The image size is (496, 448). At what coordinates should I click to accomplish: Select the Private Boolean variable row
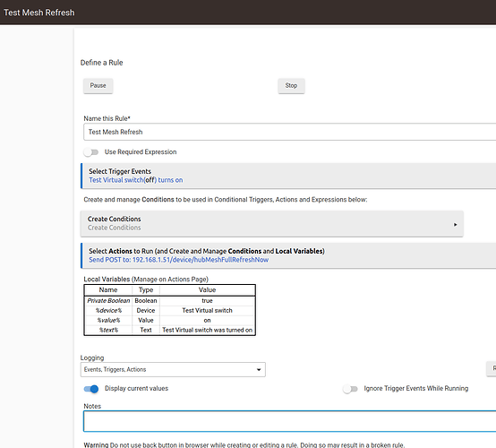169,301
